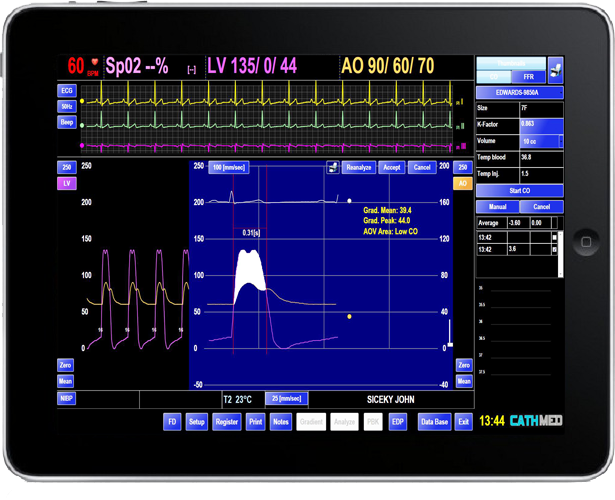Toggle the Beep sound button
This screenshot has width=615, height=500.
pyautogui.click(x=67, y=122)
